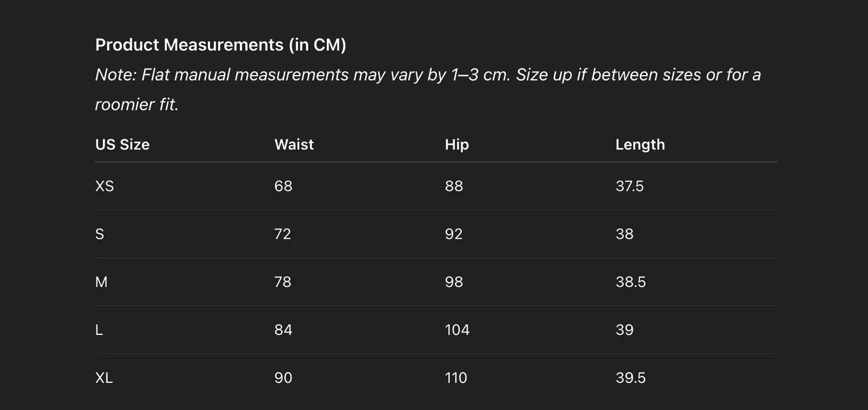Click length value 39.5 for size XL
This screenshot has width=868, height=410.
coord(630,378)
